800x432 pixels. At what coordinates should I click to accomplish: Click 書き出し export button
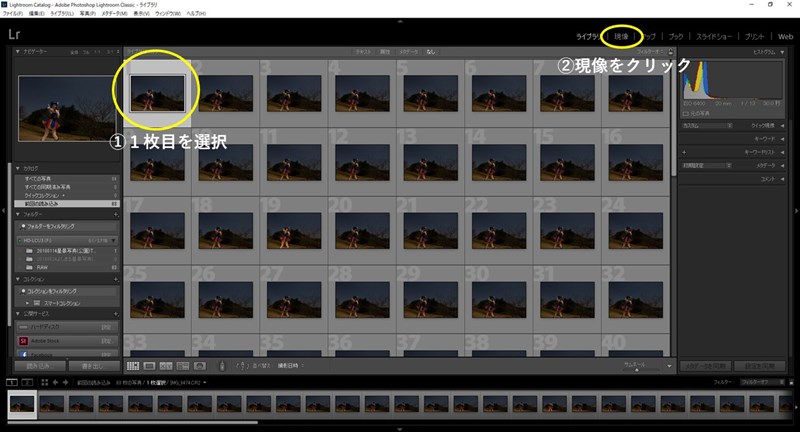[93, 366]
